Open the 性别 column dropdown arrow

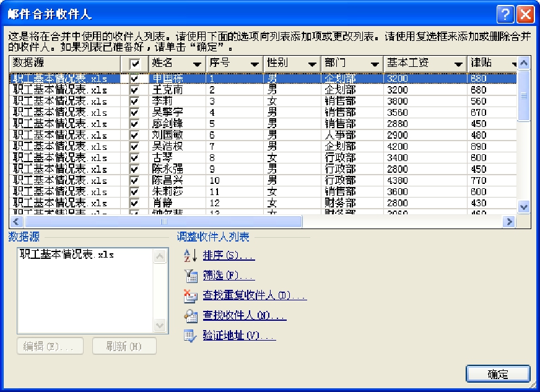point(312,64)
